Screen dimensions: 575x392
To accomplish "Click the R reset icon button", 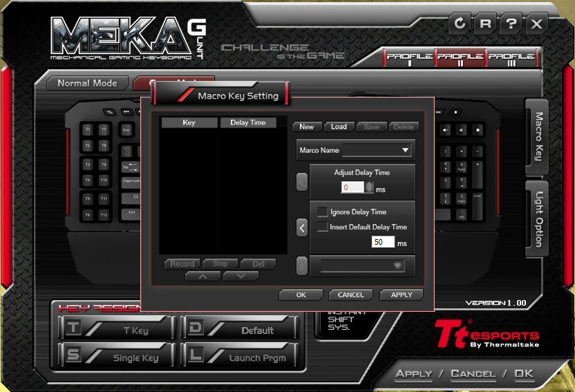I will point(486,24).
